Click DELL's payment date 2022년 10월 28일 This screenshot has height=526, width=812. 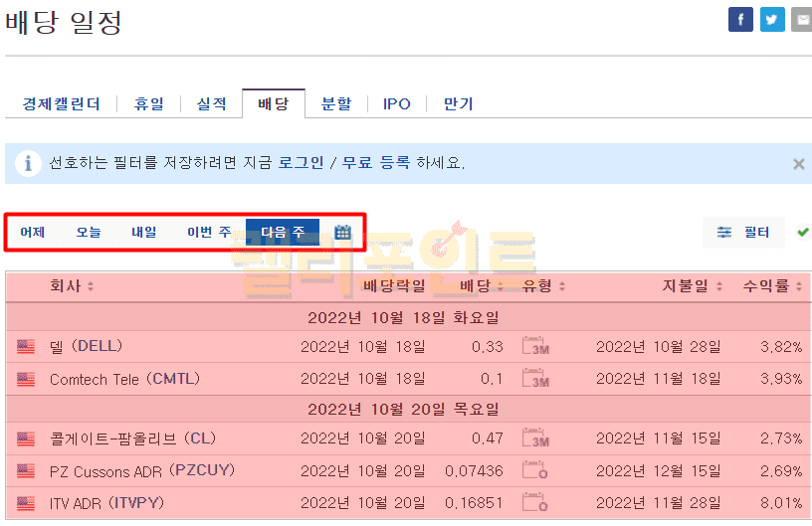658,347
